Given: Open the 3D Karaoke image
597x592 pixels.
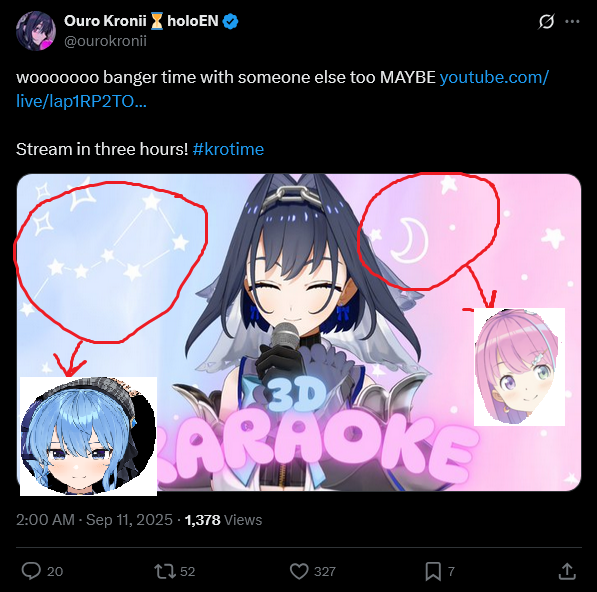Looking at the screenshot, I should [x=299, y=332].
